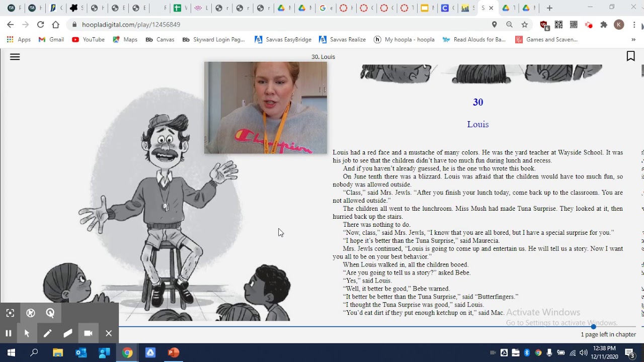The height and width of the screenshot is (362, 644).
Task: Open the QR code extension
Action: 558,25
